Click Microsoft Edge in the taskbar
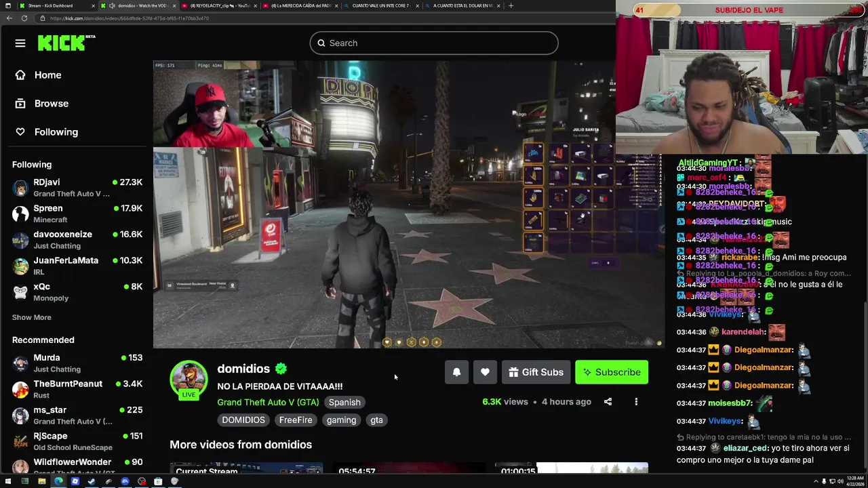Screen dimensions: 868x488 [58, 481]
